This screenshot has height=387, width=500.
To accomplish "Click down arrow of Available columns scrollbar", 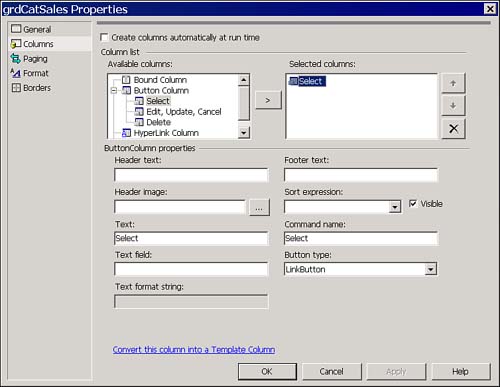I will pos(244,133).
